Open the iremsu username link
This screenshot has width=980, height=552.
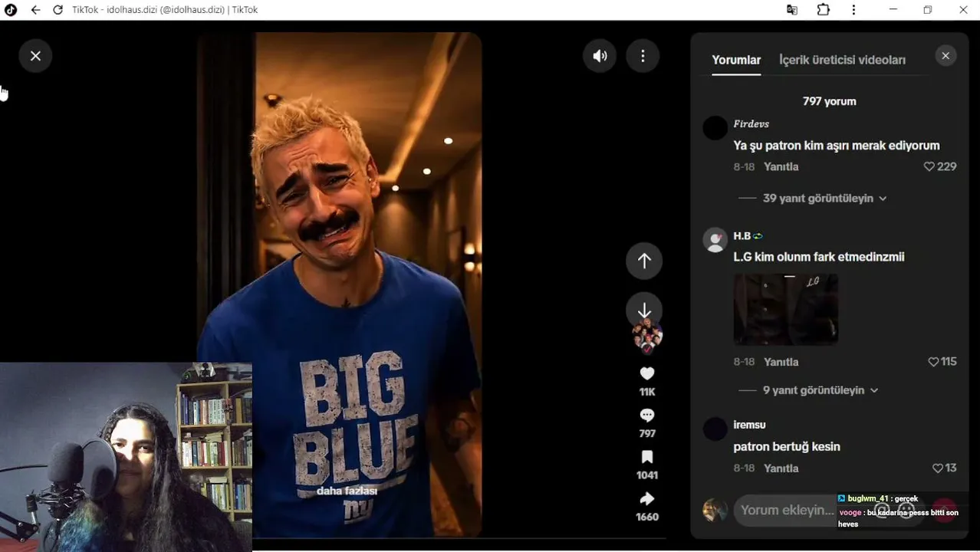(749, 425)
